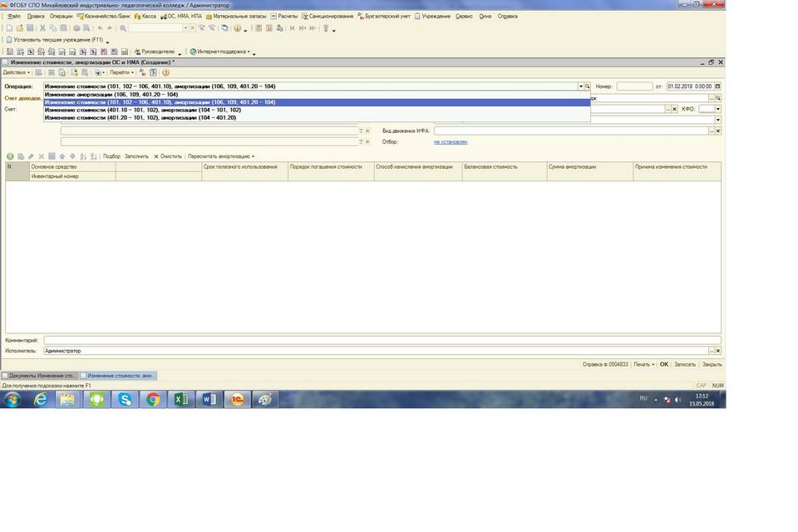
Task: Open Excel from the Windows taskbar
Action: pyautogui.click(x=180, y=400)
